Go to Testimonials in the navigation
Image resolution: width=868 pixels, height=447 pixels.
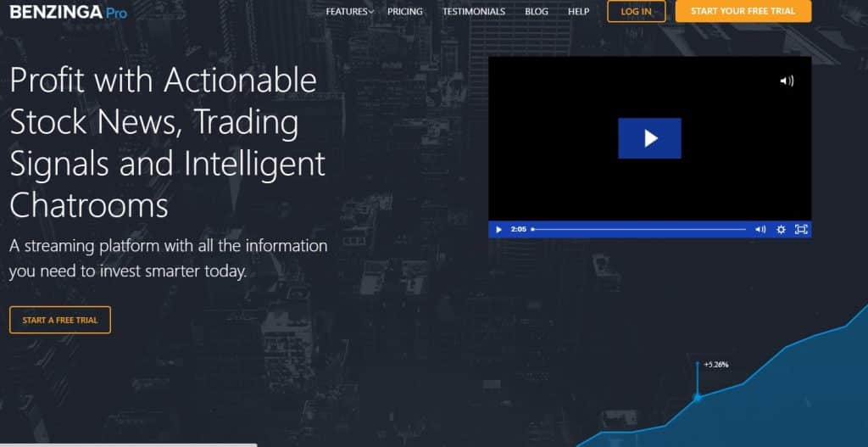click(473, 12)
